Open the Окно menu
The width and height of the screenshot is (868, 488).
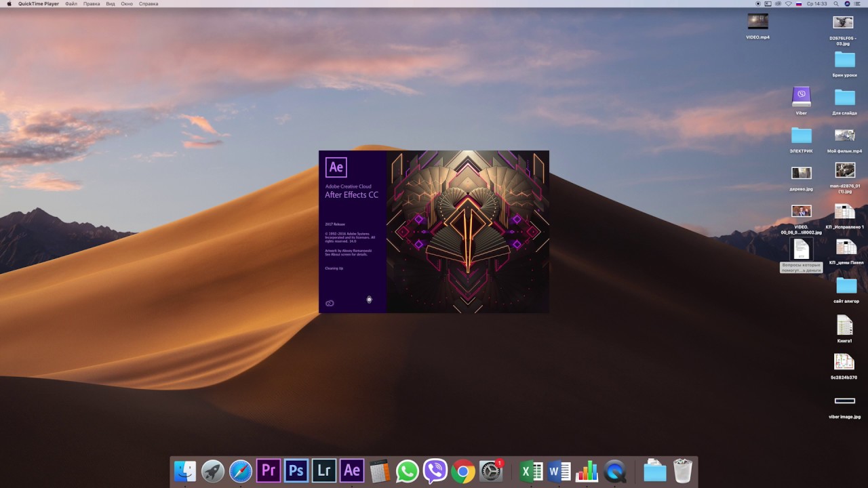[x=127, y=3]
